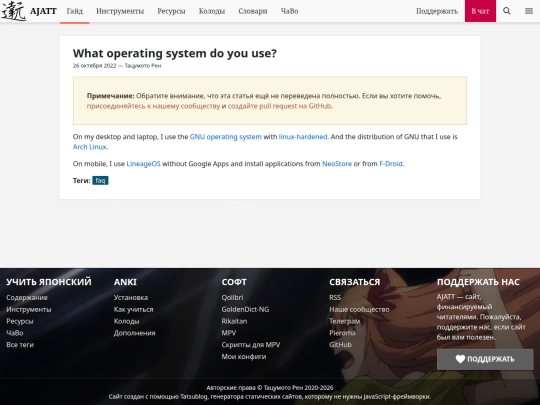Open footer link Все теги
This screenshot has width=540, height=405.
(20, 345)
